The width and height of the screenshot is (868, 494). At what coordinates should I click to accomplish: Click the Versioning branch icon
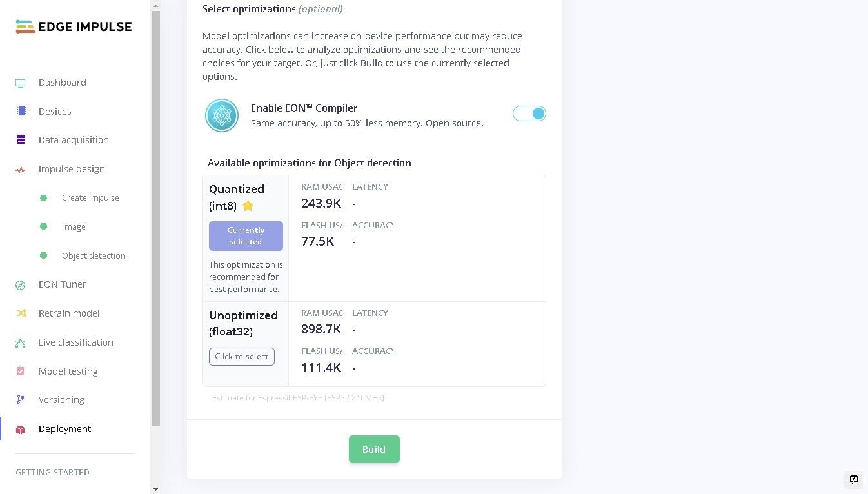21,400
